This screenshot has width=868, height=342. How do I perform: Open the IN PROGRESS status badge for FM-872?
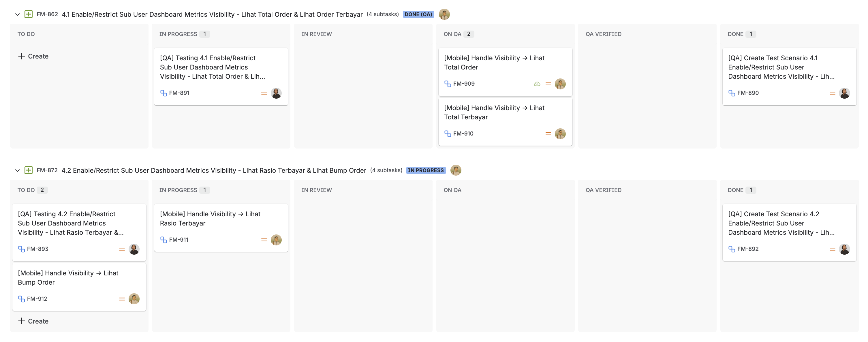pyautogui.click(x=426, y=170)
